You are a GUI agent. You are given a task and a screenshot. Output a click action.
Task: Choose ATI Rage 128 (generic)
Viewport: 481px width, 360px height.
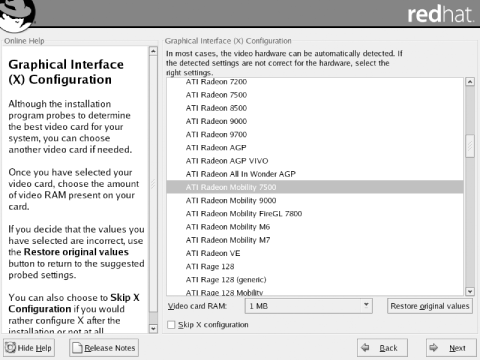[315, 280]
